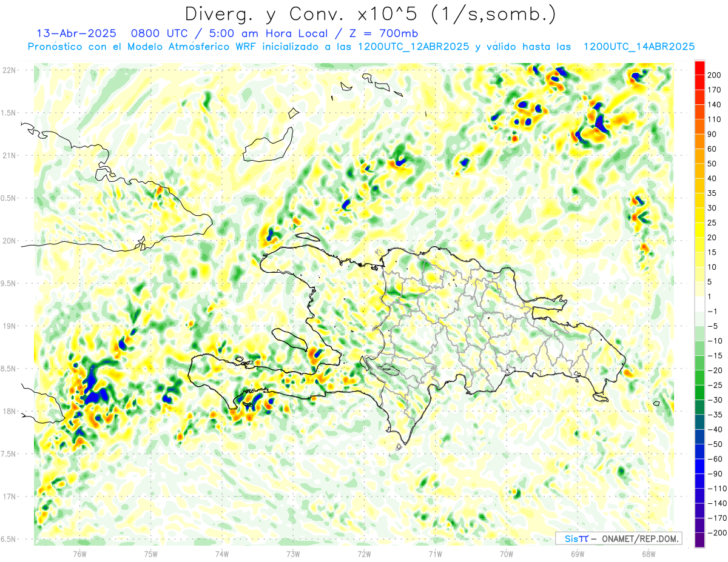Image resolution: width=728 pixels, height=562 pixels.
Task: Click the positive '50' colorbar value
Action: click(712, 164)
